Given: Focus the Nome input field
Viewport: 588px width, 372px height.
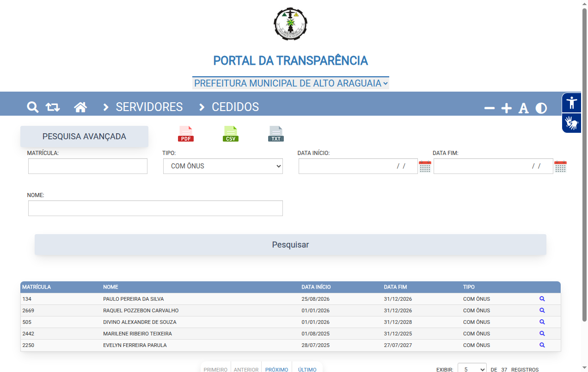Looking at the screenshot, I should click(x=155, y=208).
